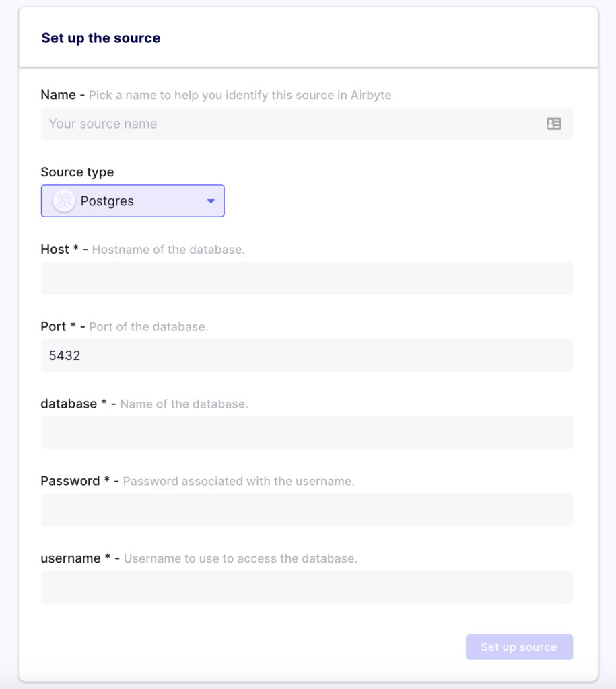Click the database field label
The width and height of the screenshot is (616, 689).
(x=70, y=404)
